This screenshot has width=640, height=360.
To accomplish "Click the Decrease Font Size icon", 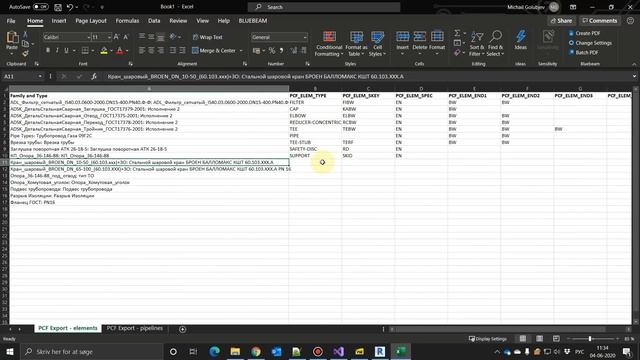I will (126, 37).
